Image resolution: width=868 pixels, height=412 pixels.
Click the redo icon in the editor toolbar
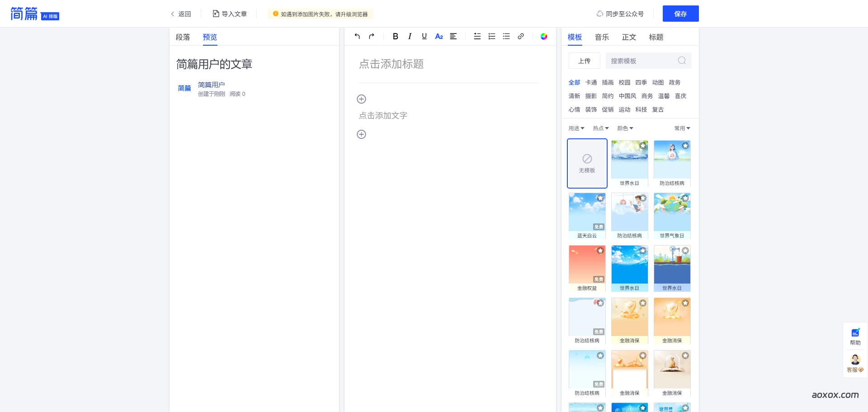pos(371,36)
